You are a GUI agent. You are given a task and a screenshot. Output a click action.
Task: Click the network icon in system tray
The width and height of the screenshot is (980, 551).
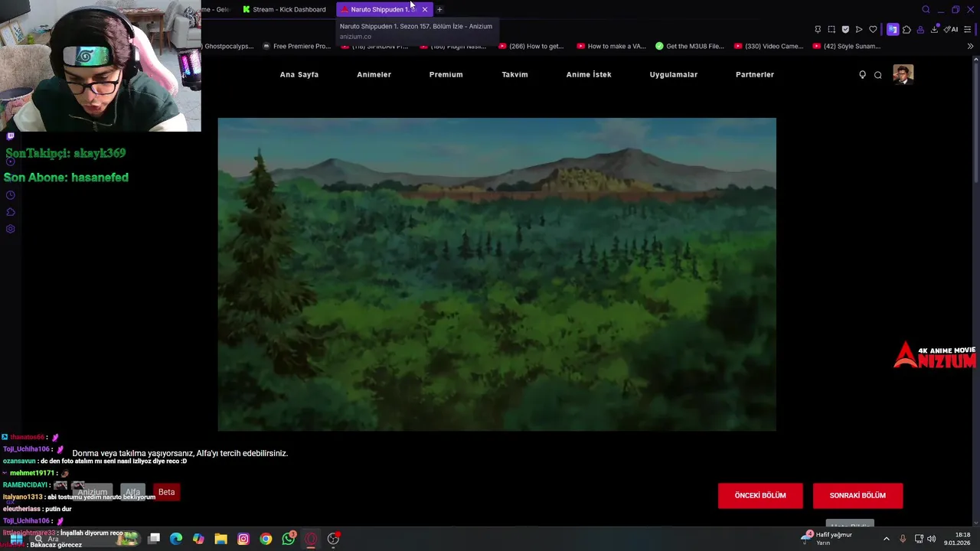919,539
